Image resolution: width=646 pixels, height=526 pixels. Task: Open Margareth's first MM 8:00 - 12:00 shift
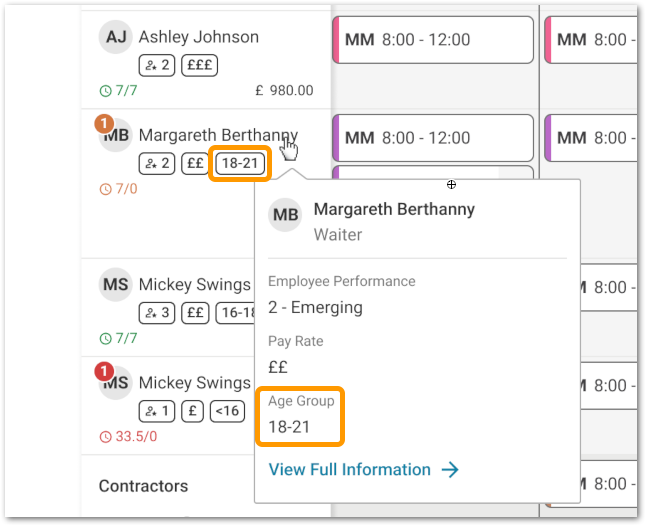click(432, 138)
